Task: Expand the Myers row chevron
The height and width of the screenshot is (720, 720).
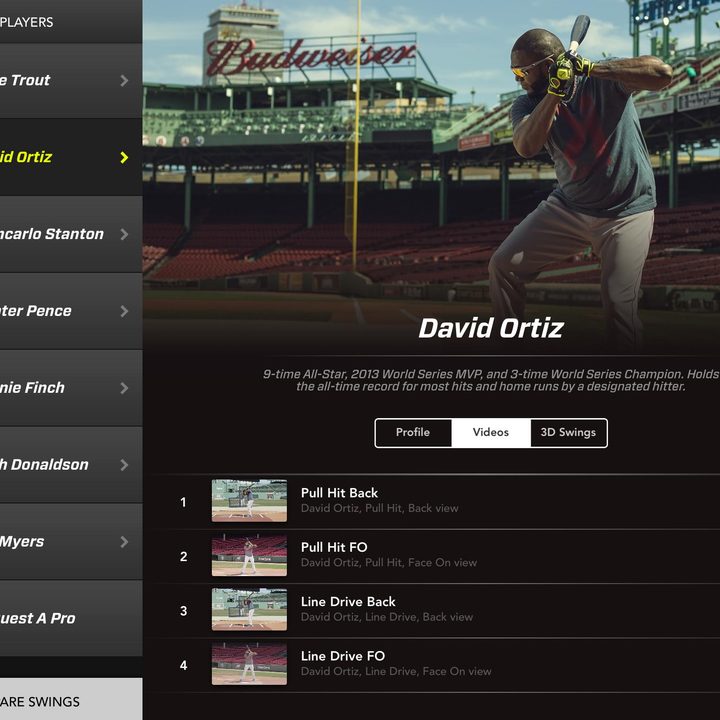Action: pyautogui.click(x=124, y=542)
